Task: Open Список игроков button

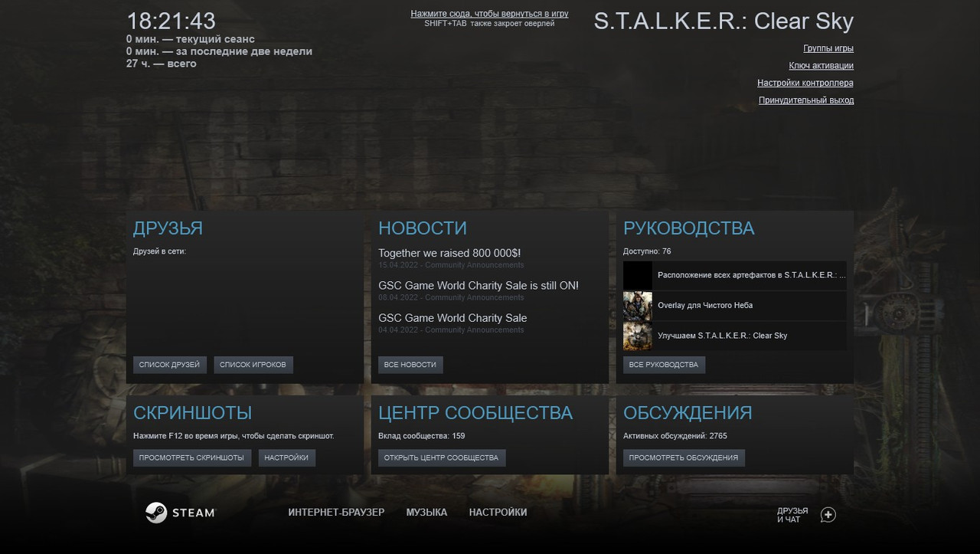Action: click(x=253, y=365)
